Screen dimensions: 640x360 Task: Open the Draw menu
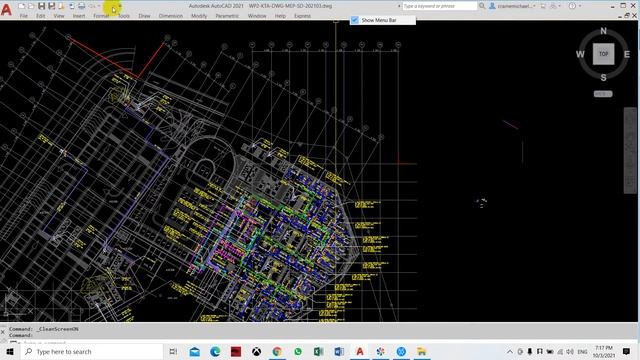pyautogui.click(x=144, y=16)
